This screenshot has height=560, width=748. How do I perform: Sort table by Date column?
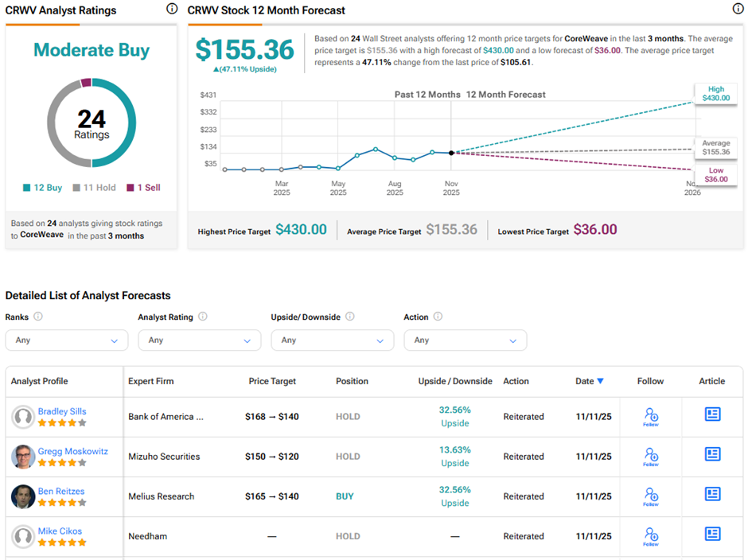click(x=589, y=381)
